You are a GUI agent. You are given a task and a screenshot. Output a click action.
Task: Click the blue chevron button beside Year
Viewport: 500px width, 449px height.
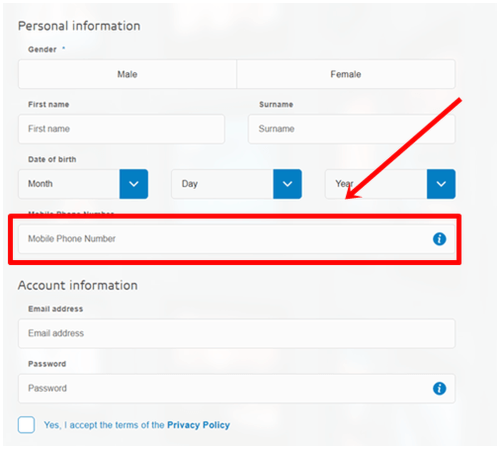441,184
